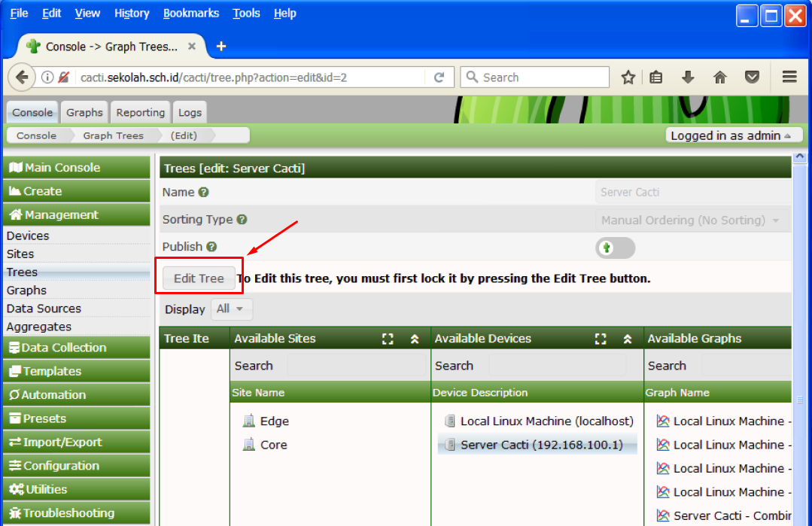Open the Firefox downloads arrow icon
Viewport: 812px width, 526px height.
[687, 78]
